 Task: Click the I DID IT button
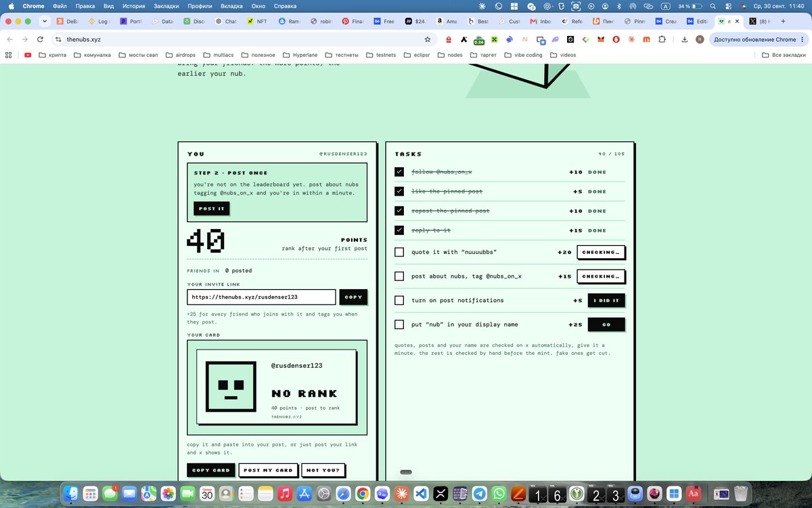tap(606, 300)
